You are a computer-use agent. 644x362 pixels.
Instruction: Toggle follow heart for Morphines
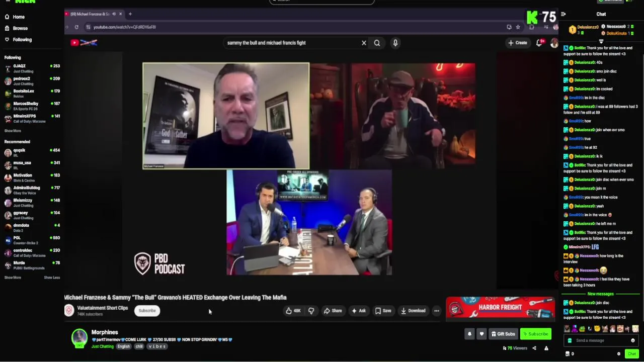pyautogui.click(x=481, y=334)
